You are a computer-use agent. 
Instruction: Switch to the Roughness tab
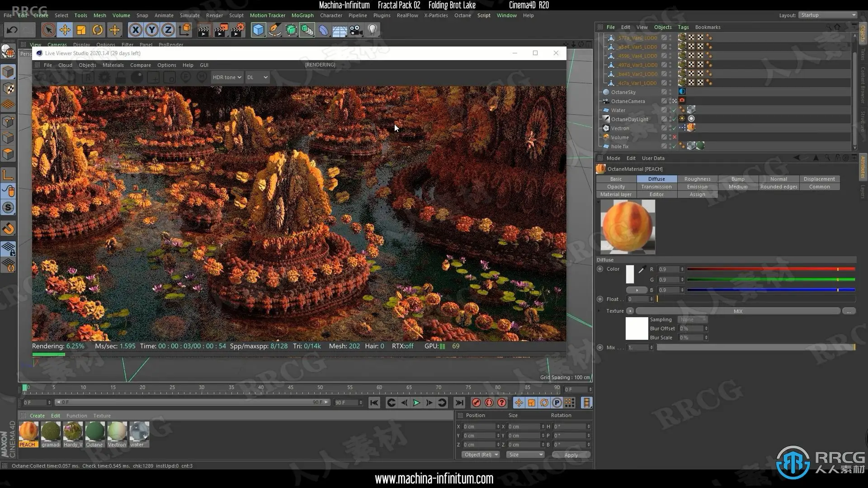(x=697, y=179)
